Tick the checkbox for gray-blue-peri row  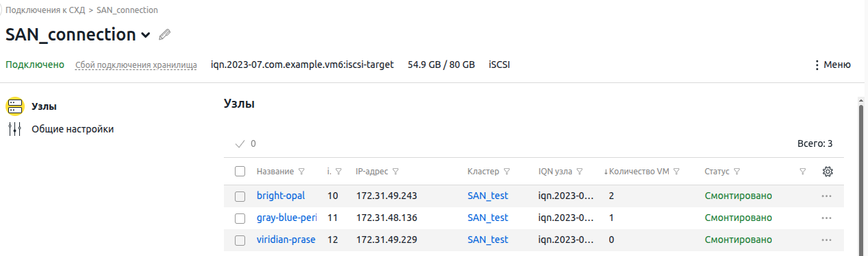[240, 218]
